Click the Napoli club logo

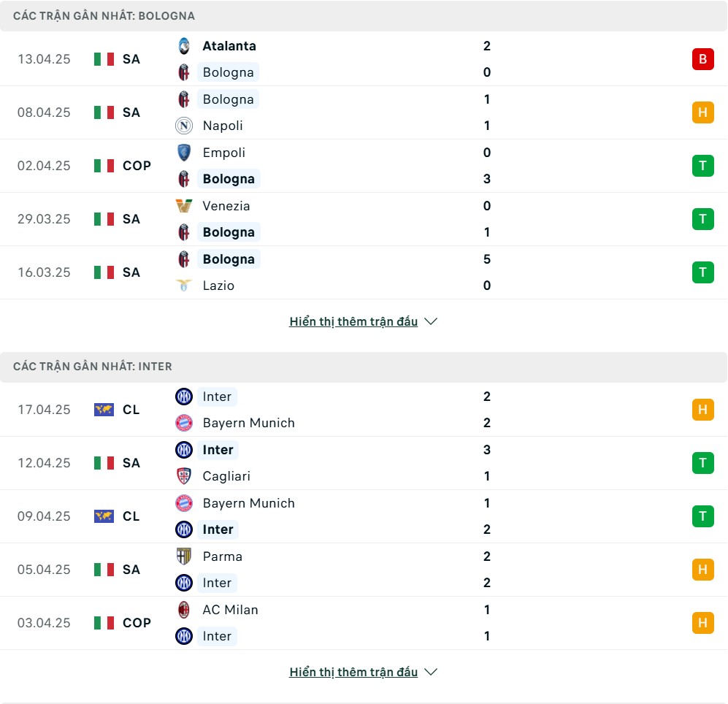point(184,126)
